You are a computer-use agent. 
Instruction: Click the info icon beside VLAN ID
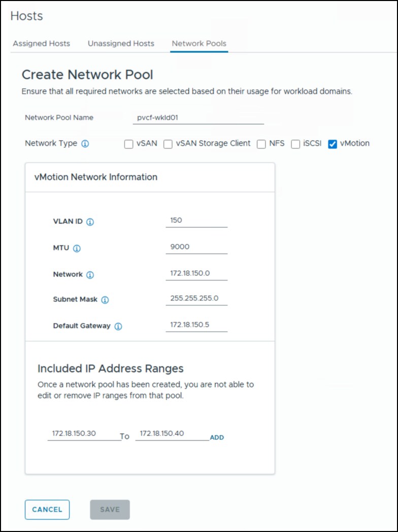point(90,222)
